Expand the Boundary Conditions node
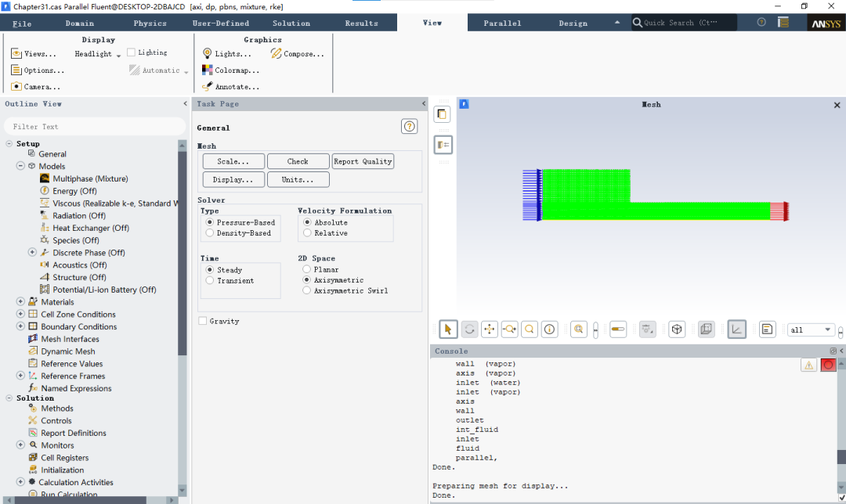The image size is (846, 504). coord(20,326)
